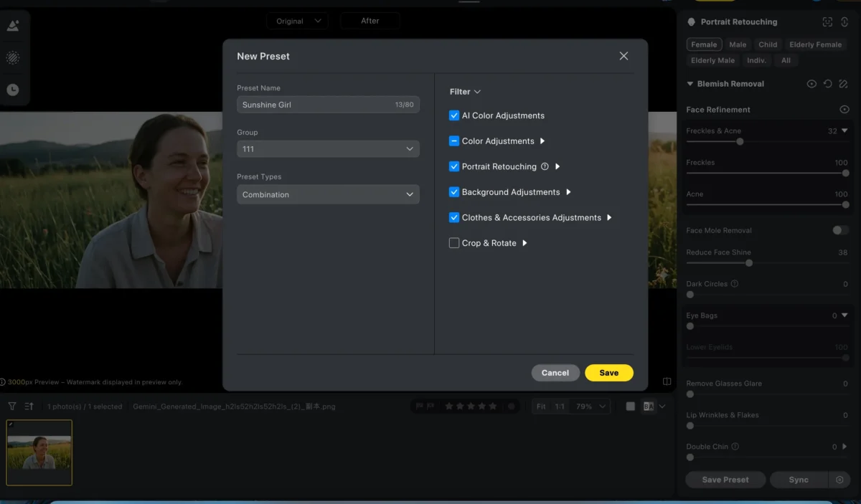Image resolution: width=861 pixels, height=504 pixels.
Task: Toggle Blemish Removal visibility eye
Action: pos(811,84)
